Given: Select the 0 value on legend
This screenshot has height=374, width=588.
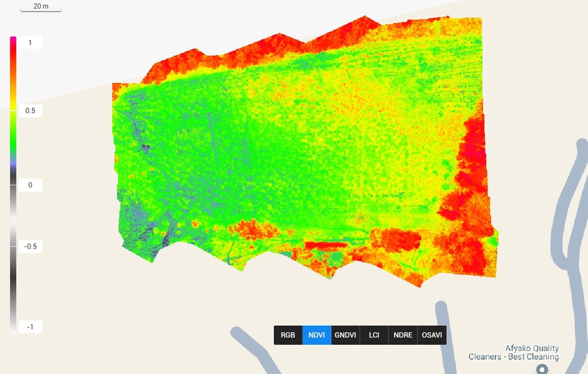Looking at the screenshot, I should (30, 185).
